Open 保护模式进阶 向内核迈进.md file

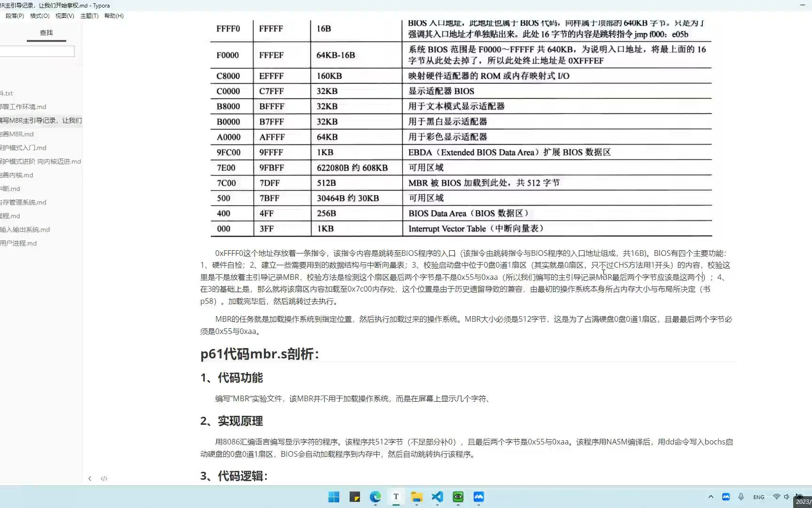point(41,161)
